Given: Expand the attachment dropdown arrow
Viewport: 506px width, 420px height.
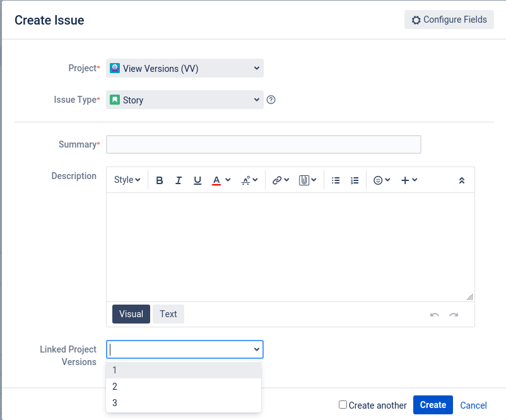Looking at the screenshot, I should [x=314, y=180].
